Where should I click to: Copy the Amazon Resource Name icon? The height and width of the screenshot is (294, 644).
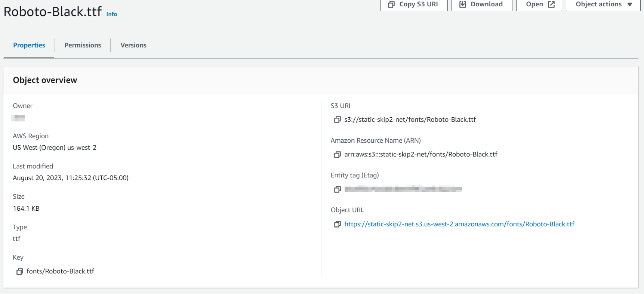point(337,154)
